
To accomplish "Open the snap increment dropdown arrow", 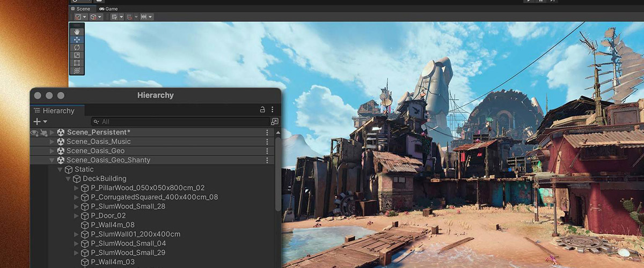I will (136, 17).
